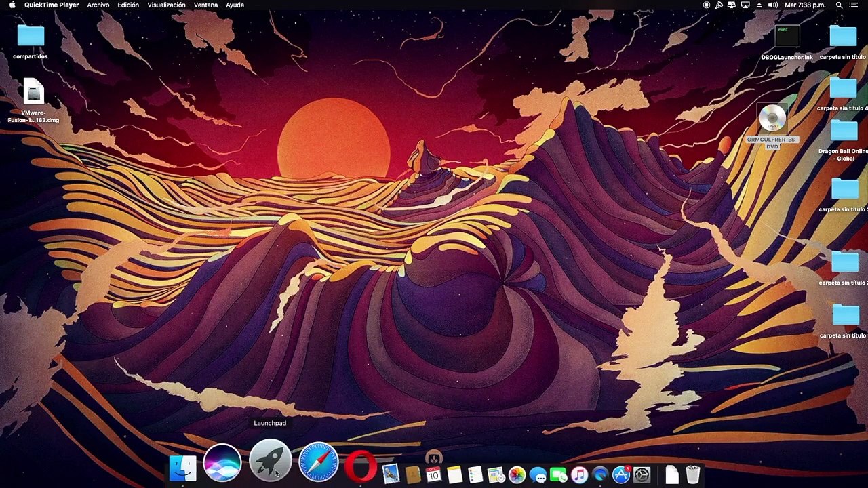Open the Trash in the Dock
Image resolution: width=868 pixels, height=488 pixels.
692,474
